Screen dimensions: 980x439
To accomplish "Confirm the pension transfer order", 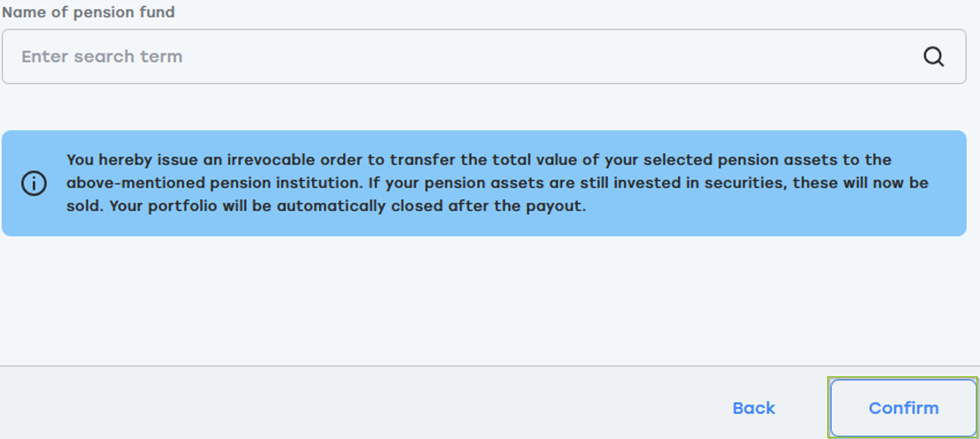I will (x=903, y=408).
